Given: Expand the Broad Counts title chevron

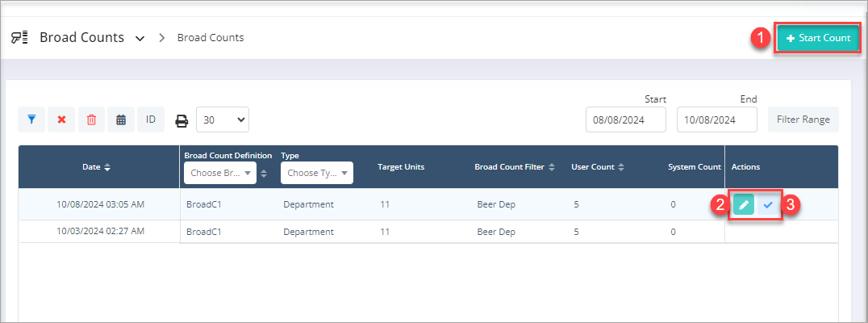Looking at the screenshot, I should coord(140,38).
